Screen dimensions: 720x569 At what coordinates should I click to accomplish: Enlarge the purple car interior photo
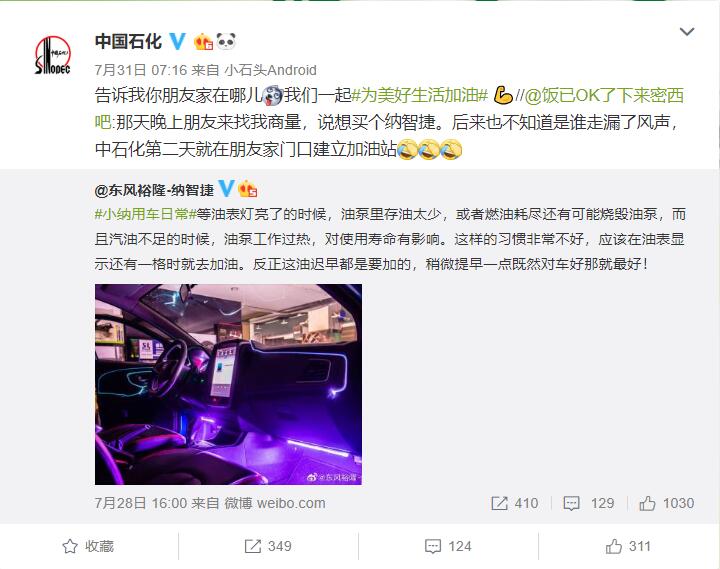pos(228,384)
